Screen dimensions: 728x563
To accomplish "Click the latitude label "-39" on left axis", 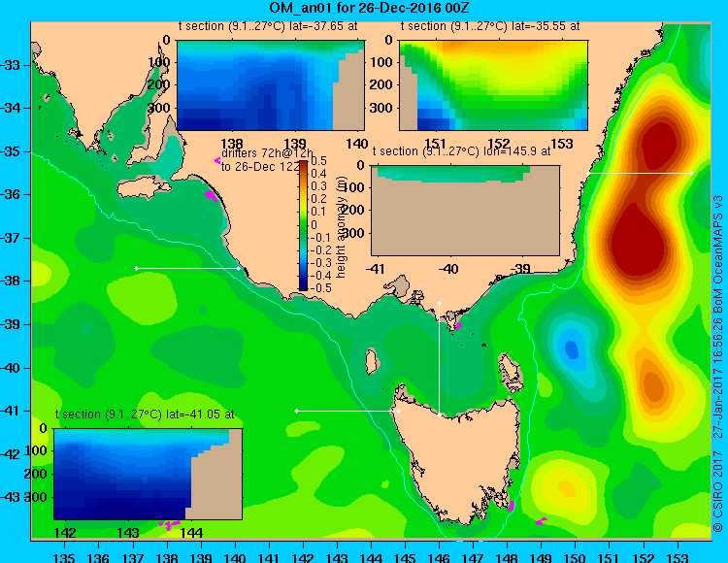I will pos(11,324).
